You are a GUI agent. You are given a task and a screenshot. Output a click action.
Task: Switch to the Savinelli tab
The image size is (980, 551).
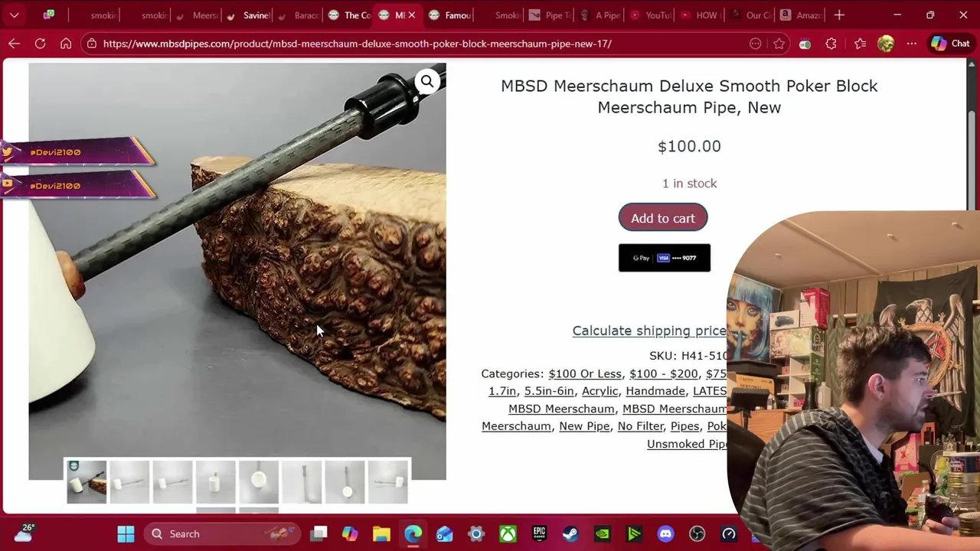[248, 15]
